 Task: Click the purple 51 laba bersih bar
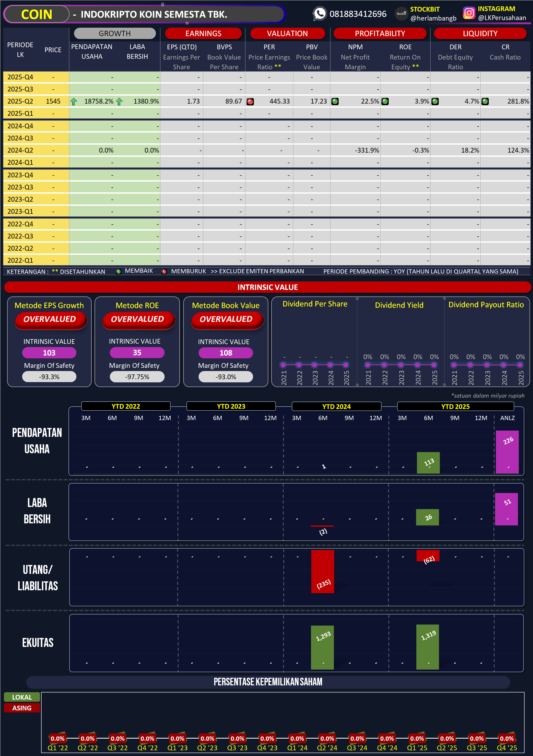tap(507, 509)
